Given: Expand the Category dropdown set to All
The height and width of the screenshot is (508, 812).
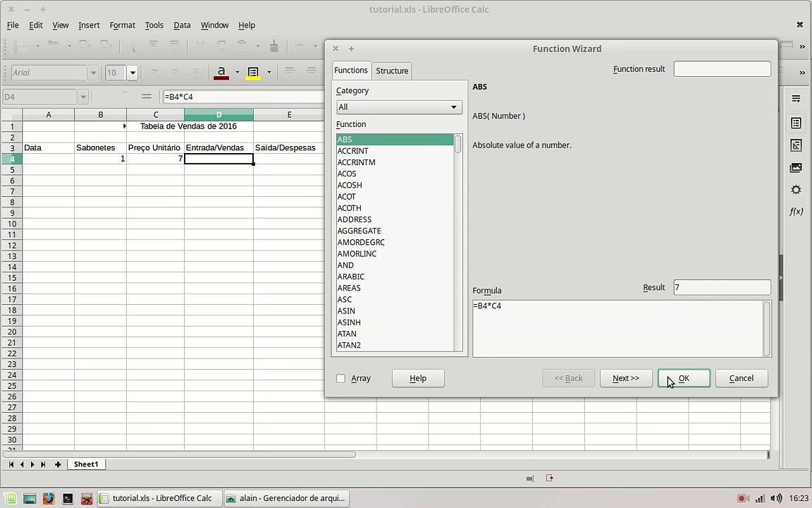Looking at the screenshot, I should point(399,107).
